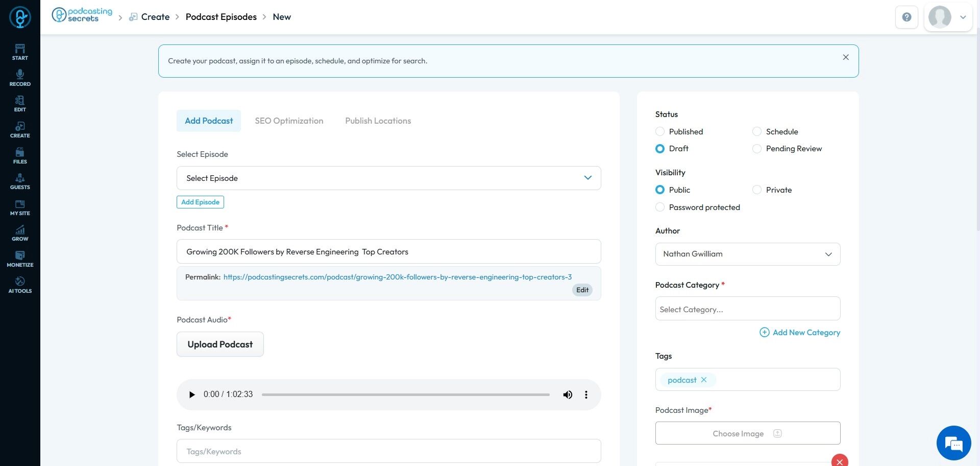Focus the Tags/Keywords input field

pyautogui.click(x=388, y=451)
